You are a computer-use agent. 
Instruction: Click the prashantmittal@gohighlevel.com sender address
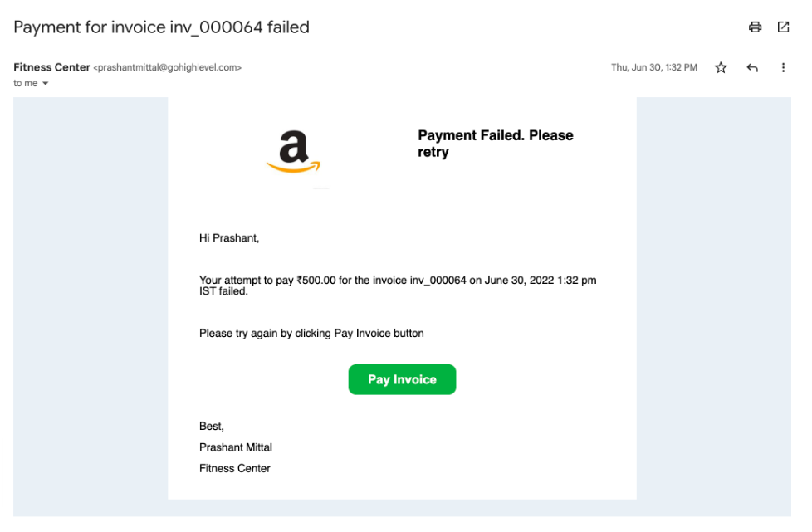[167, 68]
